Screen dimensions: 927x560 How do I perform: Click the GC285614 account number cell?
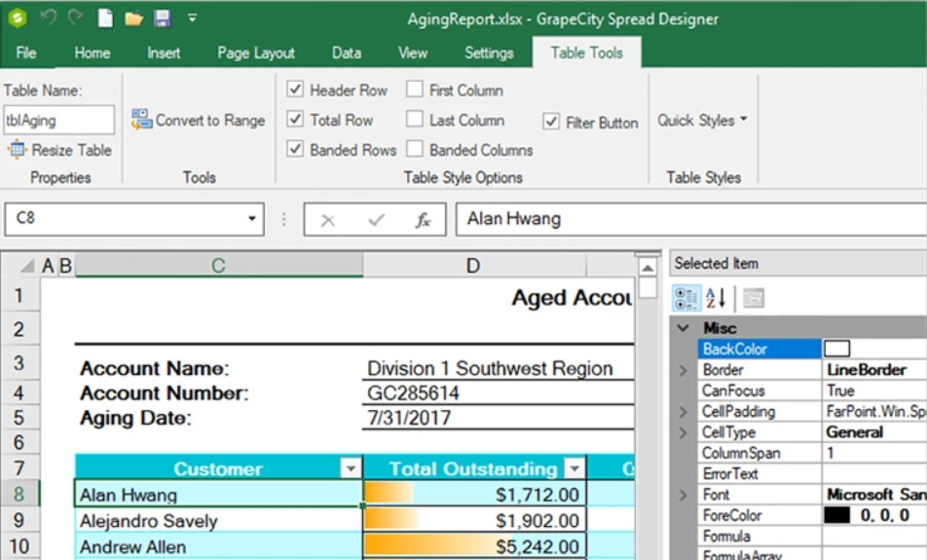point(498,392)
